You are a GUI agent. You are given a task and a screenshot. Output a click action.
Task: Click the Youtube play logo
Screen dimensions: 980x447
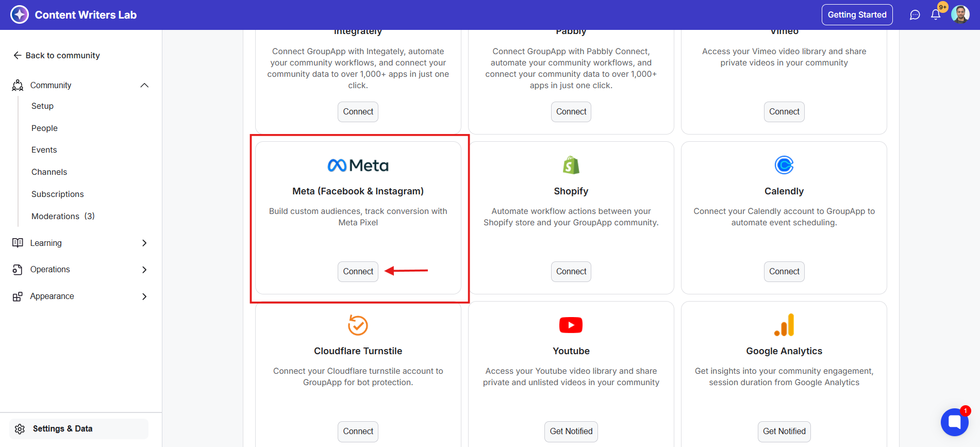tap(571, 325)
